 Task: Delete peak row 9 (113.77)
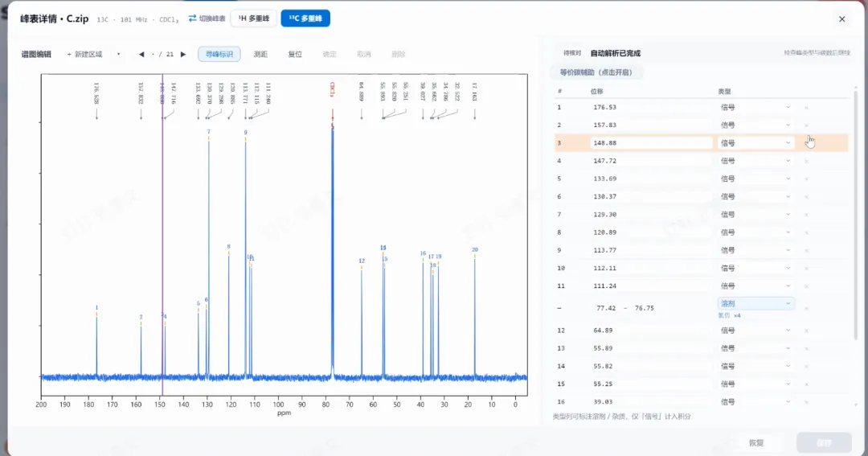[x=807, y=250]
